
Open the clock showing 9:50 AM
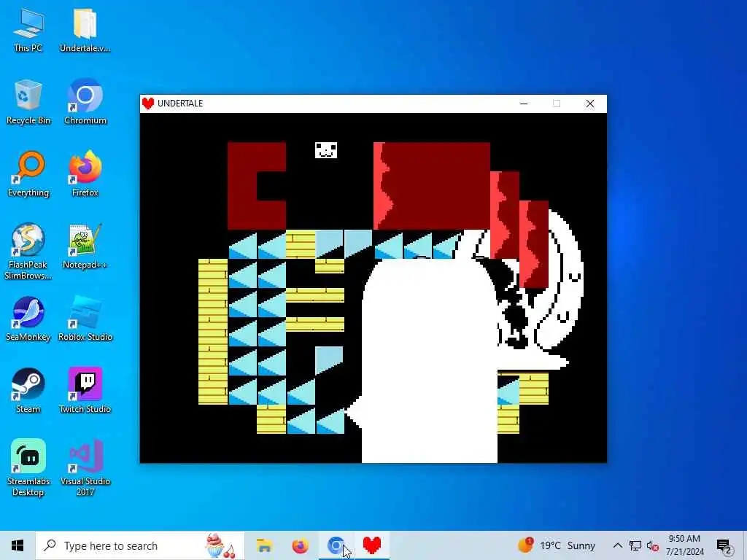(x=684, y=545)
